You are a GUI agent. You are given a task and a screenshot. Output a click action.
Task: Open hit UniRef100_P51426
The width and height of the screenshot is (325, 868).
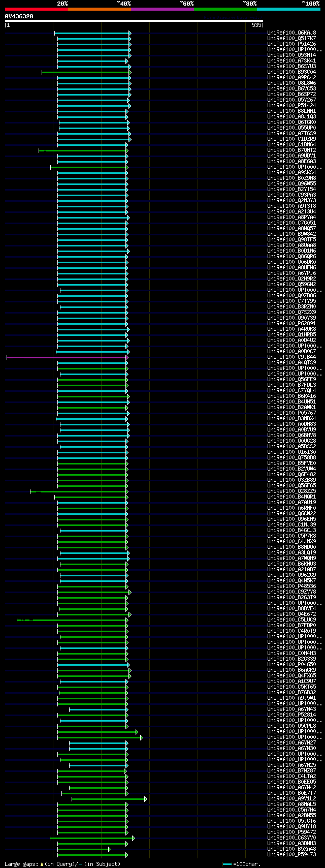click(291, 44)
